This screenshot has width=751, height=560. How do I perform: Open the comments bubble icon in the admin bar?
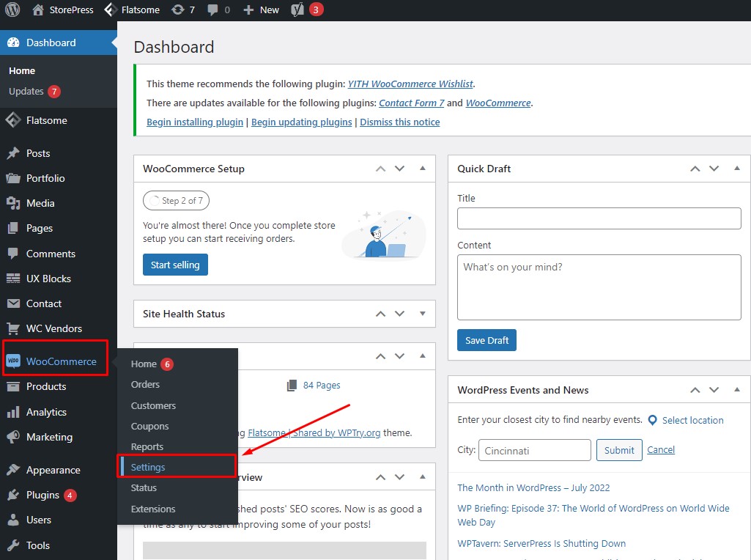point(212,10)
